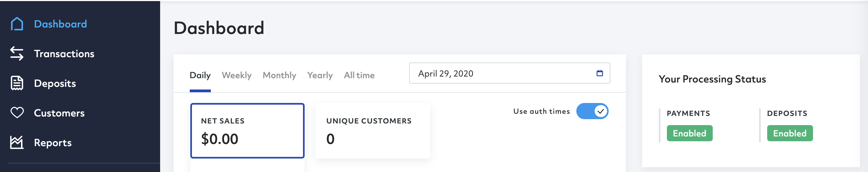Click the Customers heart icon
The height and width of the screenshot is (172, 868).
tap(17, 113)
